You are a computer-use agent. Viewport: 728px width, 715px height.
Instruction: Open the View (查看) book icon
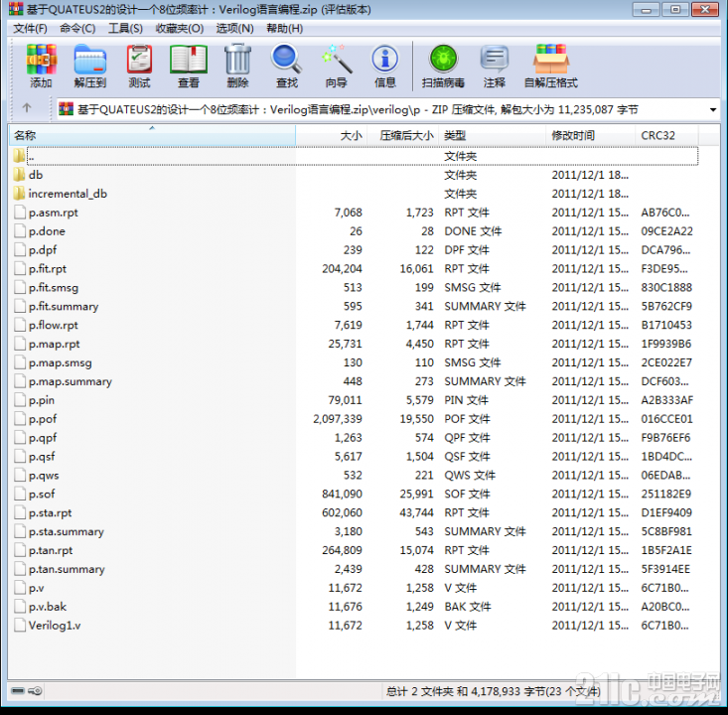pos(189,65)
